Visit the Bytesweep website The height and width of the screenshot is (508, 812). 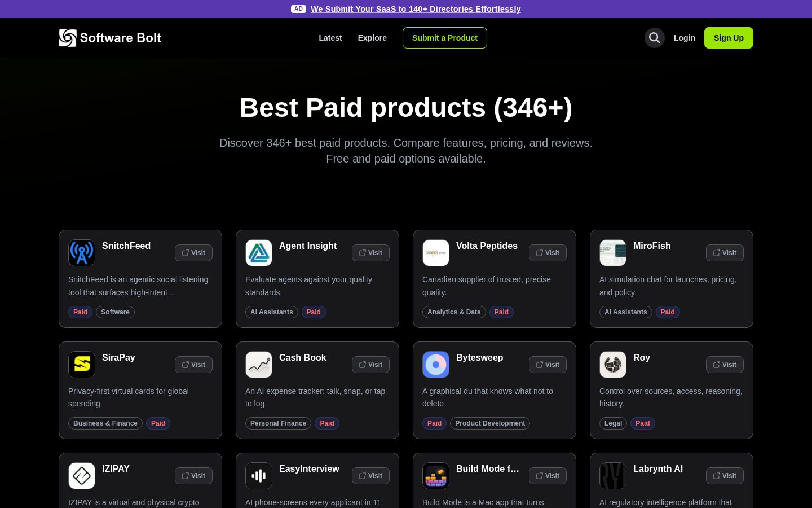(548, 365)
